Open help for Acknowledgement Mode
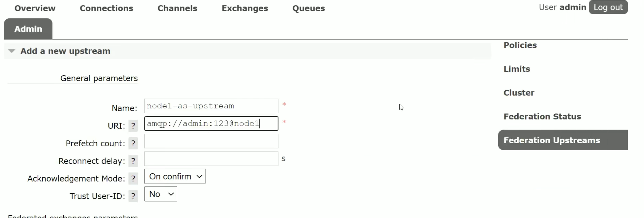The image size is (644, 218). 133,179
